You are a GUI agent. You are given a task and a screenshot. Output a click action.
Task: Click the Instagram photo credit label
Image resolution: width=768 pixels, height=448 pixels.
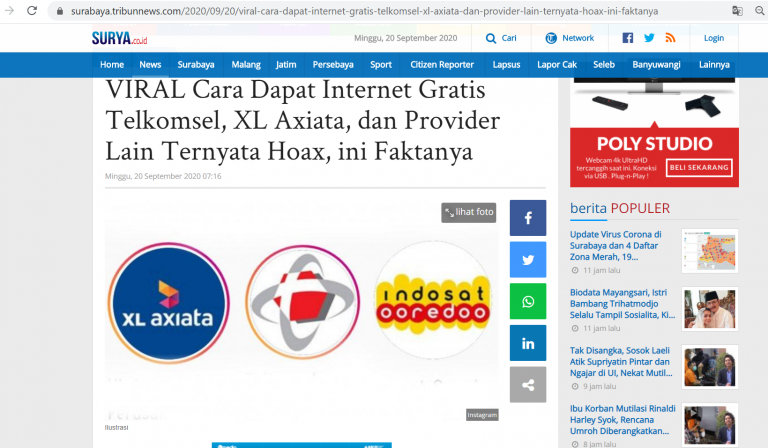click(482, 415)
